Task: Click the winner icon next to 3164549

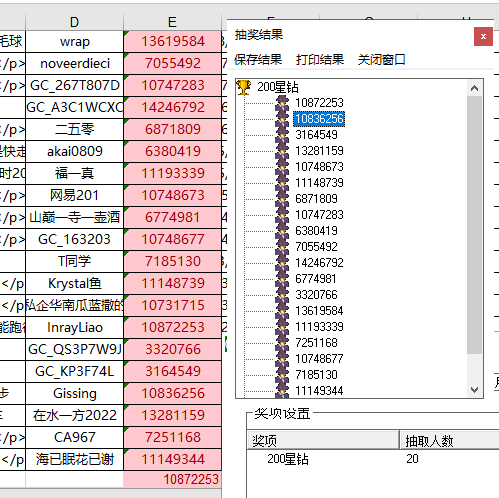Action: 282,135
